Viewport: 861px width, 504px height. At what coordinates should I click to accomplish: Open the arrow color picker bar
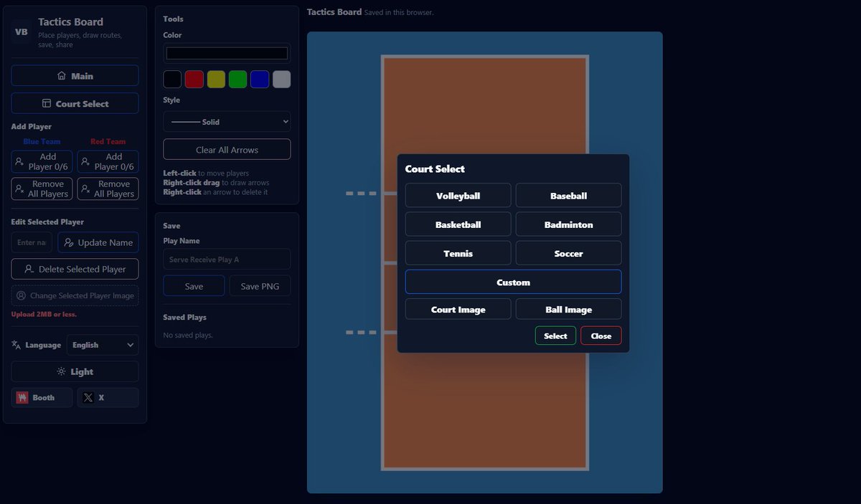(227, 53)
